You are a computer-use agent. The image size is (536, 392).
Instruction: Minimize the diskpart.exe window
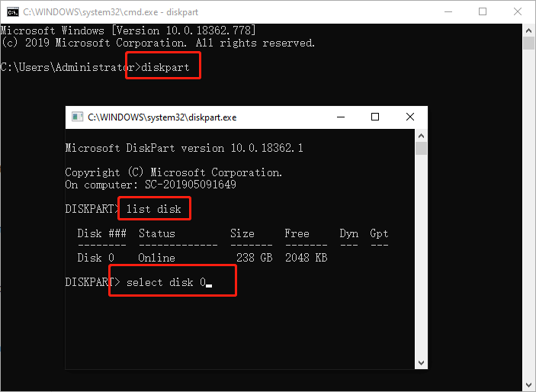coord(339,117)
